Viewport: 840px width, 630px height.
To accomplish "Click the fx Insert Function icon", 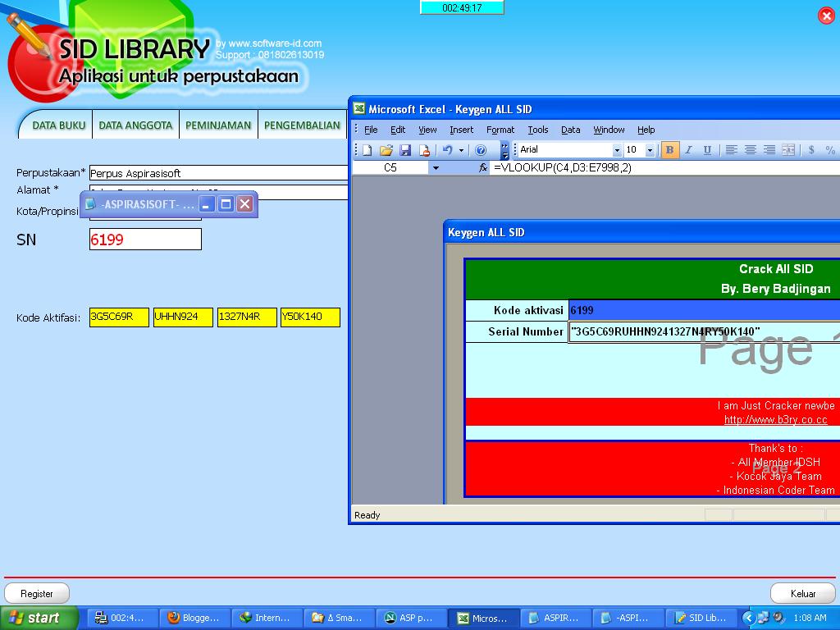I will click(482, 167).
